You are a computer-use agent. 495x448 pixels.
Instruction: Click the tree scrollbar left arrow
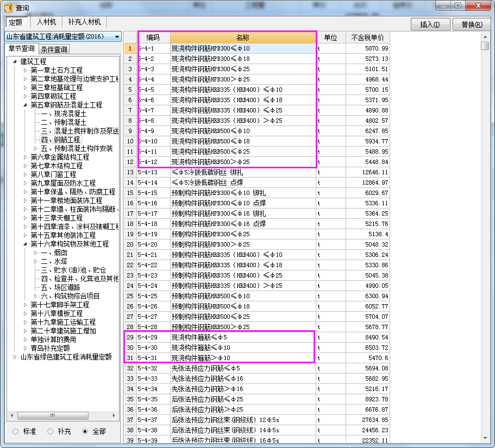(12, 415)
